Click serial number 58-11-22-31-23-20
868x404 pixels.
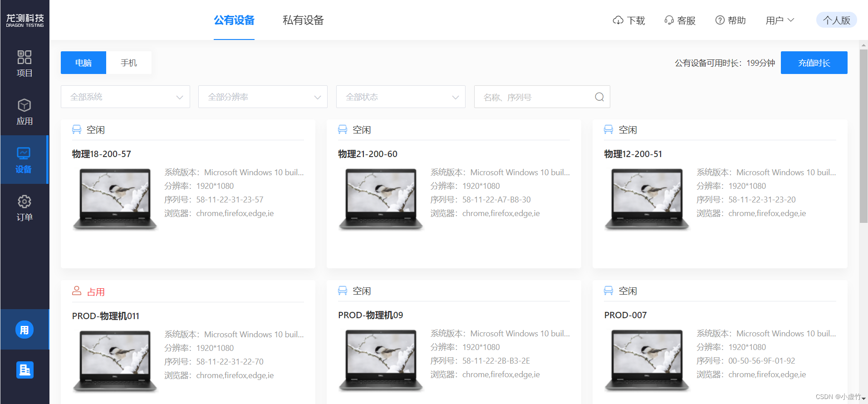point(762,200)
